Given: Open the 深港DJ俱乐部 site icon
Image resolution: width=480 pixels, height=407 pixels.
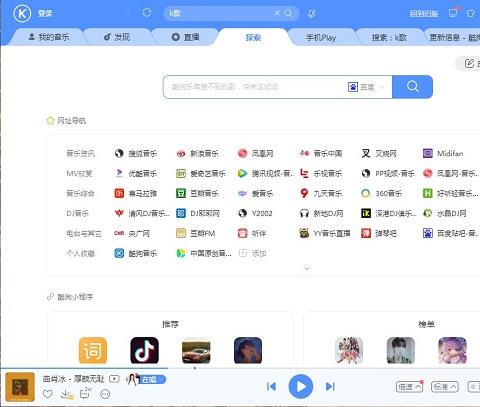Looking at the screenshot, I should (x=366, y=213).
